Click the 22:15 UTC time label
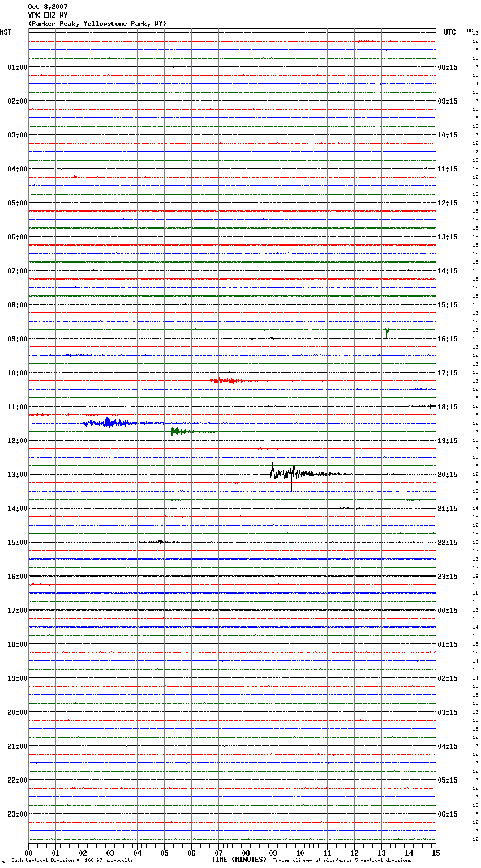This screenshot has height=868, width=481. tap(448, 543)
